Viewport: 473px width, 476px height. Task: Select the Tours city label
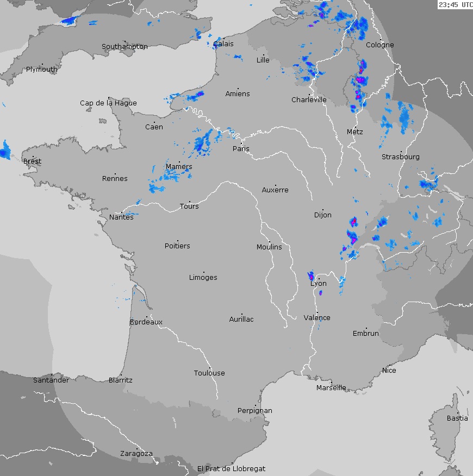tap(189, 206)
